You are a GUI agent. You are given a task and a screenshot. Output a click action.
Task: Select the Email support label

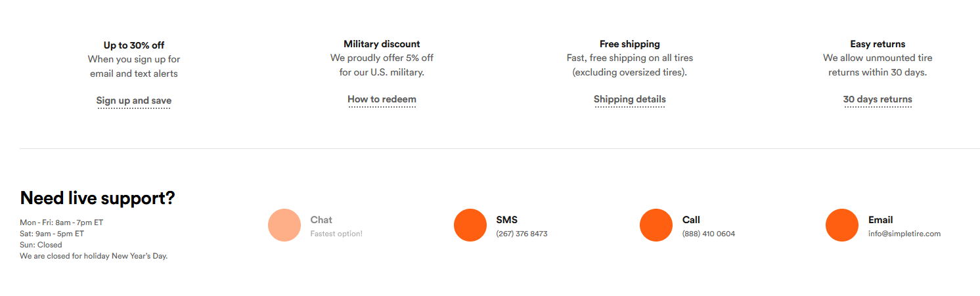coord(880,220)
